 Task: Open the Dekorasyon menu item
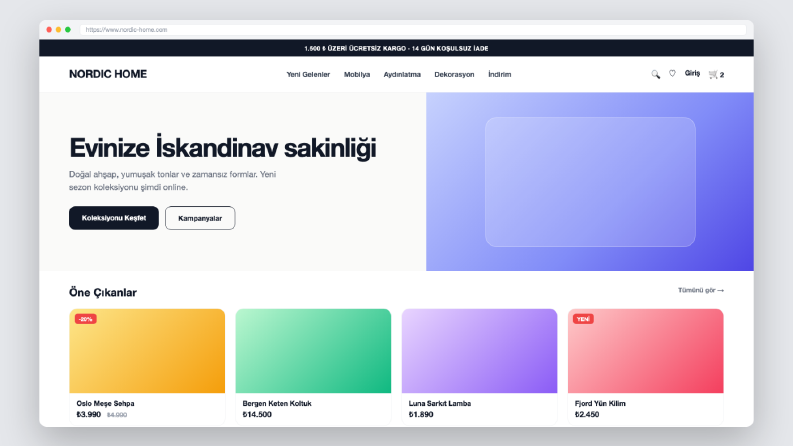454,74
